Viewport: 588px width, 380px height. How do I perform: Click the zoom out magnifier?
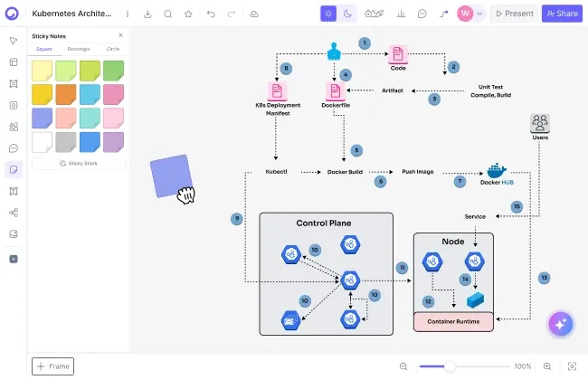coord(403,366)
